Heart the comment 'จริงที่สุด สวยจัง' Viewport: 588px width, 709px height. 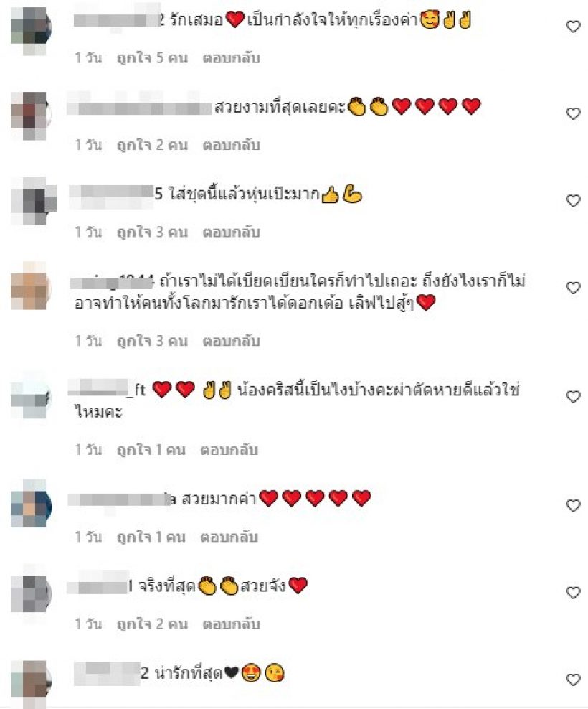[573, 592]
